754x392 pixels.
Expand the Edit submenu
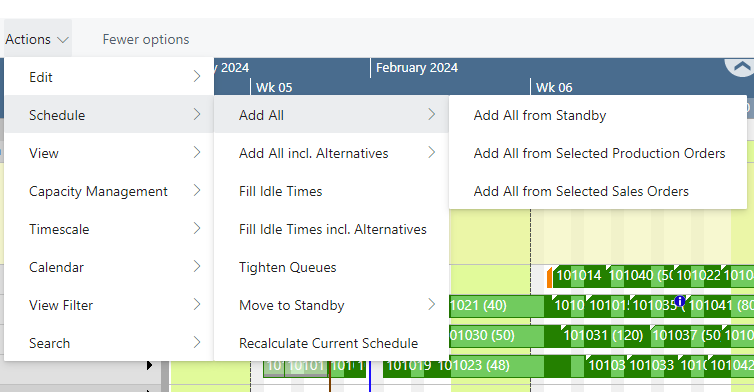(x=109, y=77)
